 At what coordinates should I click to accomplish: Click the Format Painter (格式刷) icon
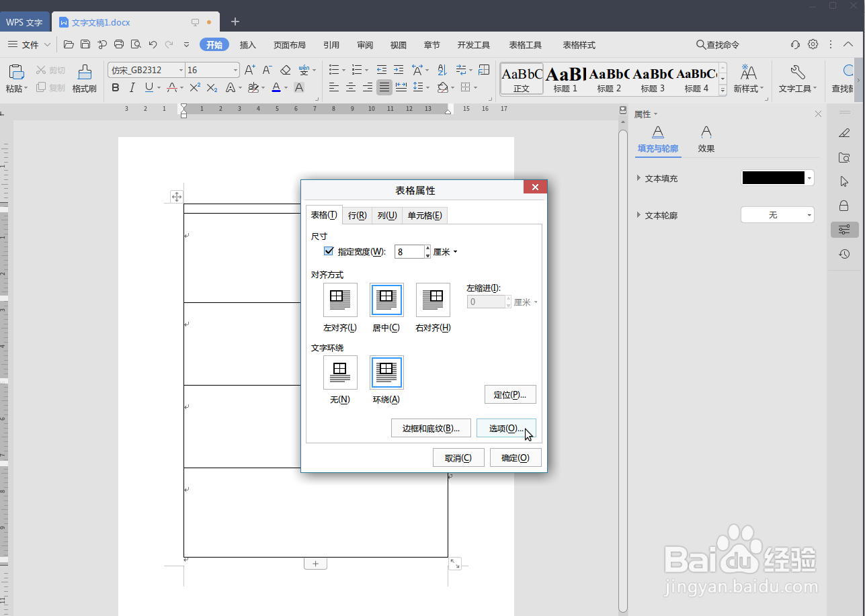pos(85,72)
